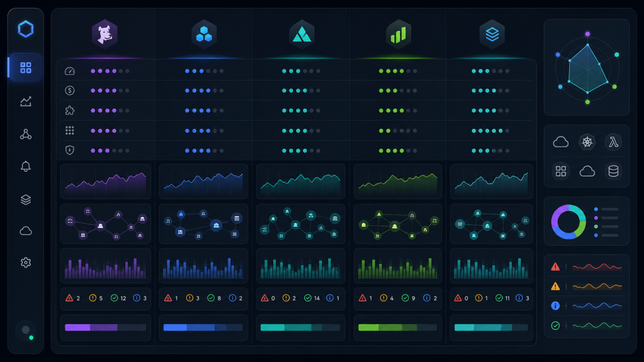Open notifications bell in sidebar
The width and height of the screenshot is (644, 362).
click(25, 166)
